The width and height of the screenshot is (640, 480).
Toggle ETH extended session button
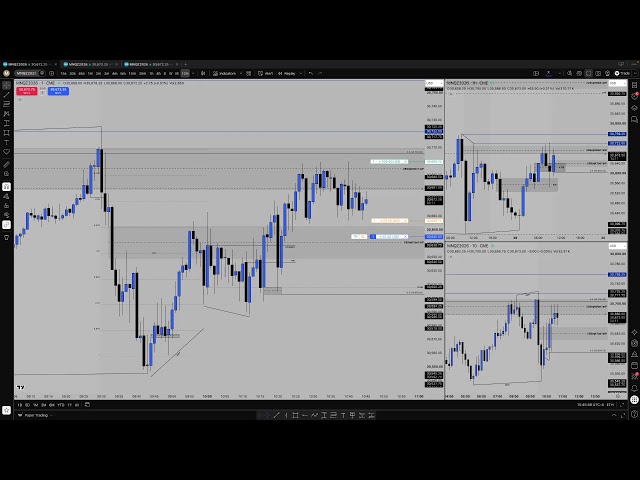click(x=610, y=405)
